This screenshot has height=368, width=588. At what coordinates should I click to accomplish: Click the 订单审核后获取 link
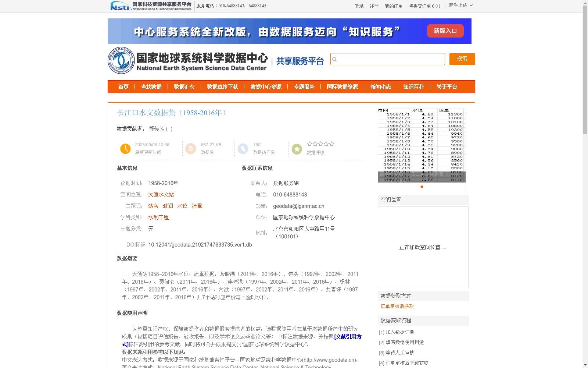click(x=397, y=306)
